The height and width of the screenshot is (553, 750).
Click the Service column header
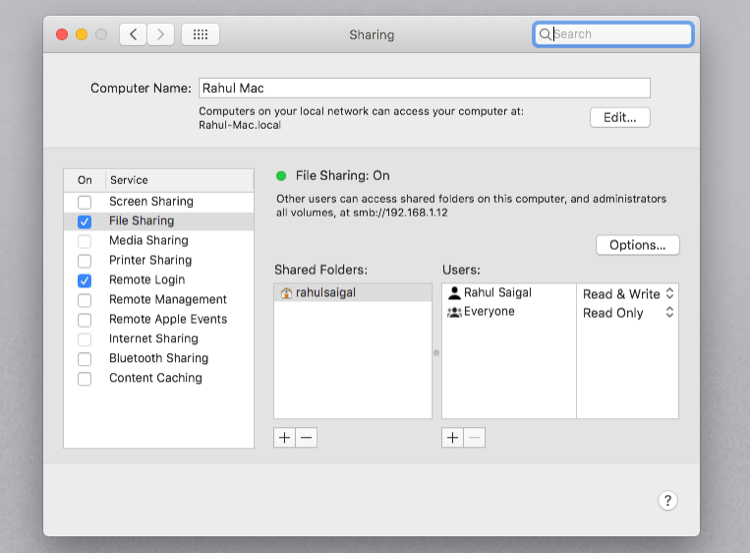pos(179,180)
